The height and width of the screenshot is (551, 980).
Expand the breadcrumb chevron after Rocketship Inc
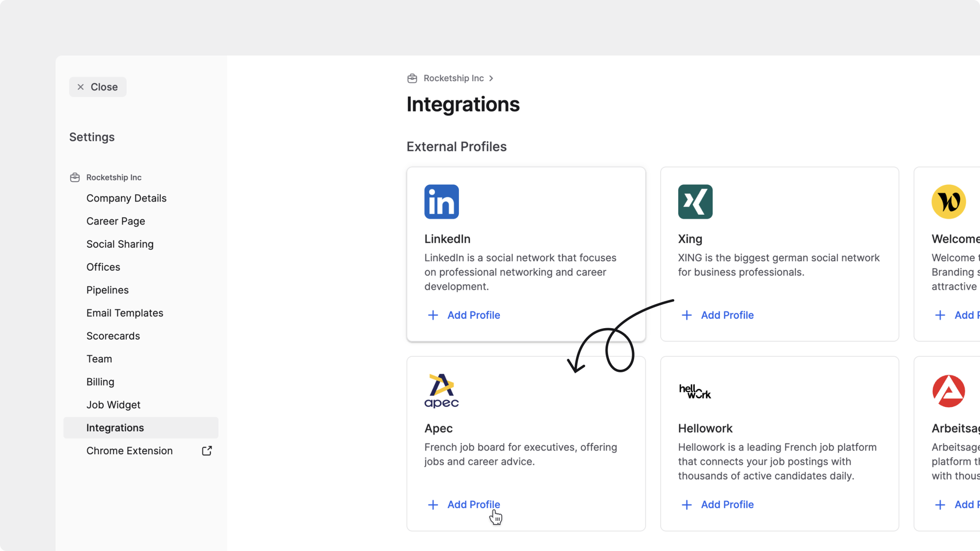coord(491,78)
